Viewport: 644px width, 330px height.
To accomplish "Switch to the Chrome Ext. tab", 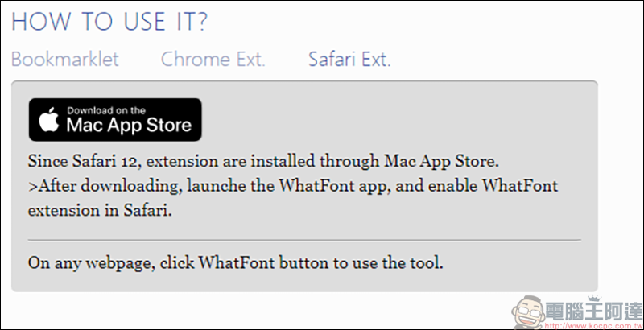I will click(213, 60).
